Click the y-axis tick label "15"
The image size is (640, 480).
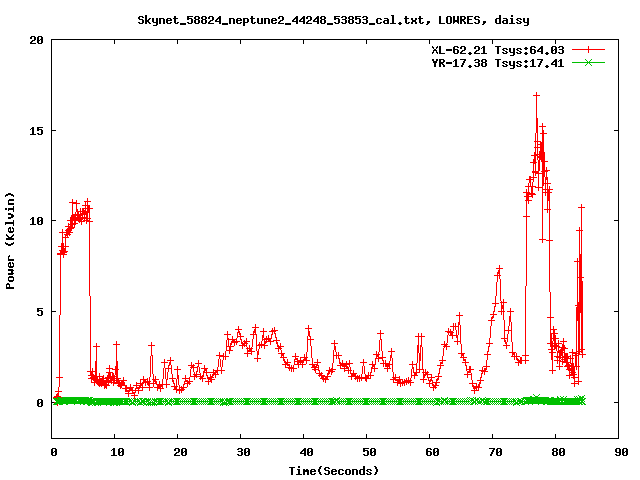[x=36, y=131]
